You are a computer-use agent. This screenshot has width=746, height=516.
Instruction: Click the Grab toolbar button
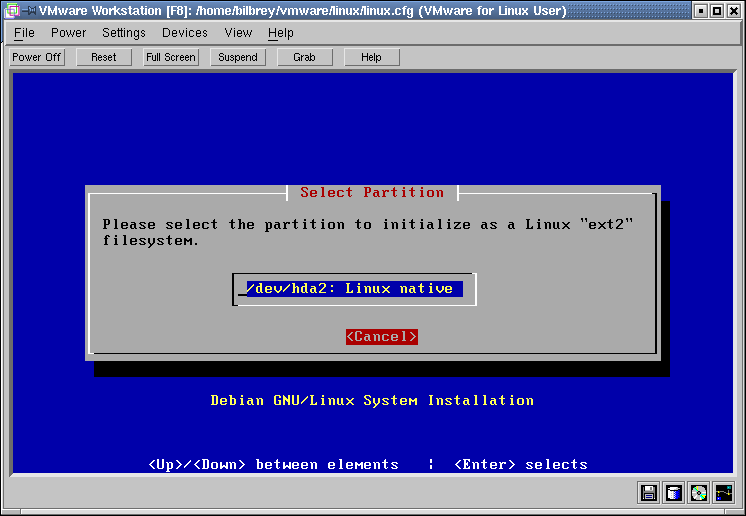tap(304, 57)
